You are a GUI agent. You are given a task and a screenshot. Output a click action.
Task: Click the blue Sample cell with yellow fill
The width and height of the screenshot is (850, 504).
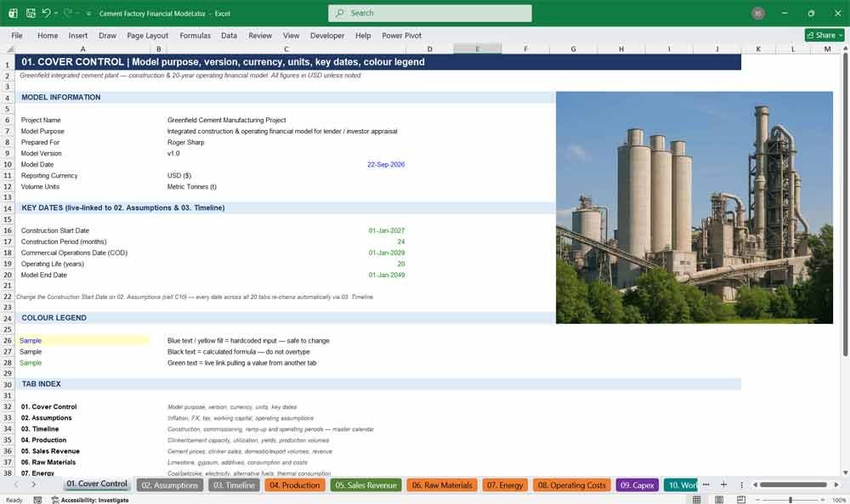coord(83,340)
